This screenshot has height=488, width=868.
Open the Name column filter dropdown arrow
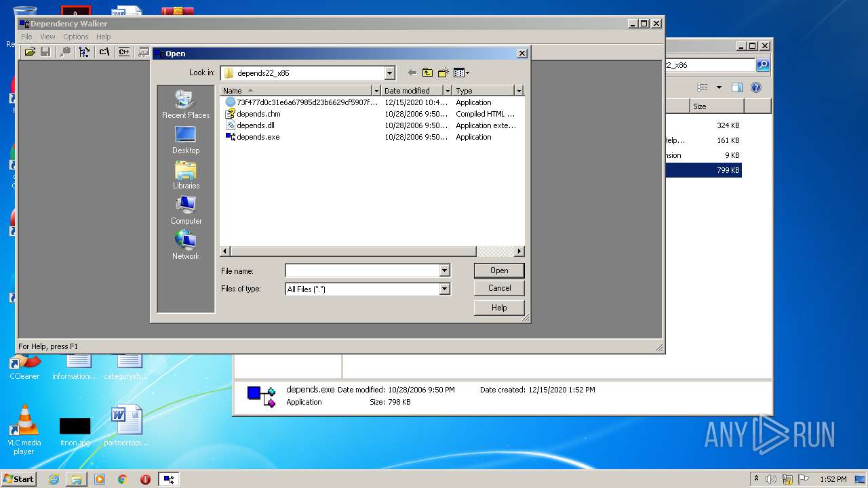376,90
